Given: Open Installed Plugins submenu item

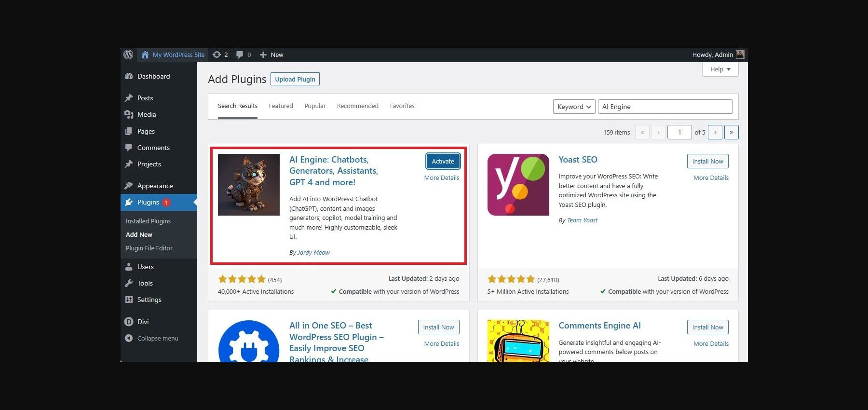Looking at the screenshot, I should [x=148, y=221].
